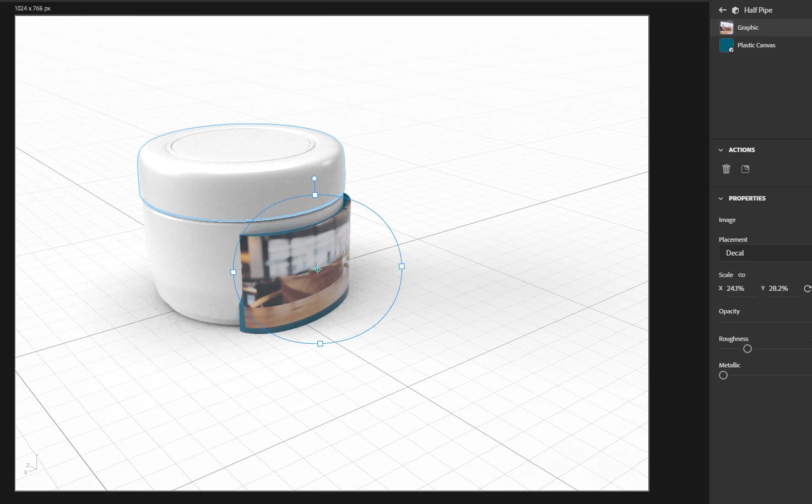Delete graphic with the trash icon
The image size is (812, 504).
tap(726, 169)
